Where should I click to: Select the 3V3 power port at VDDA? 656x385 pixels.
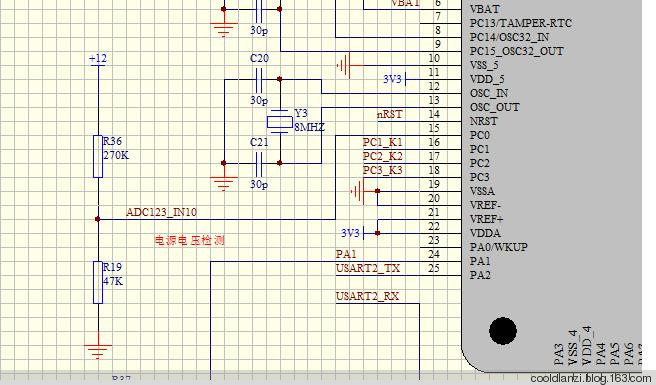353,233
